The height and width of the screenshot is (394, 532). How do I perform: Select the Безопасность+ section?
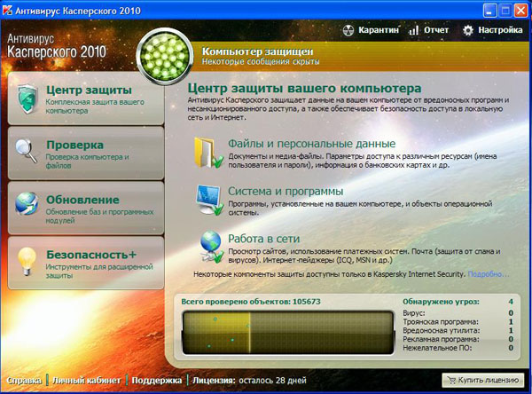[x=86, y=263]
